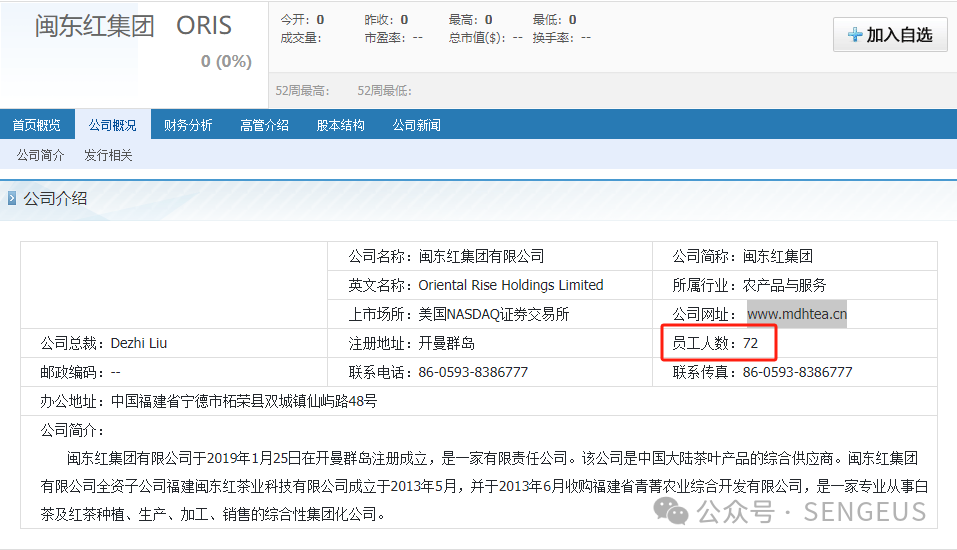
Task: Click the 52周最高 label
Action: [303, 91]
